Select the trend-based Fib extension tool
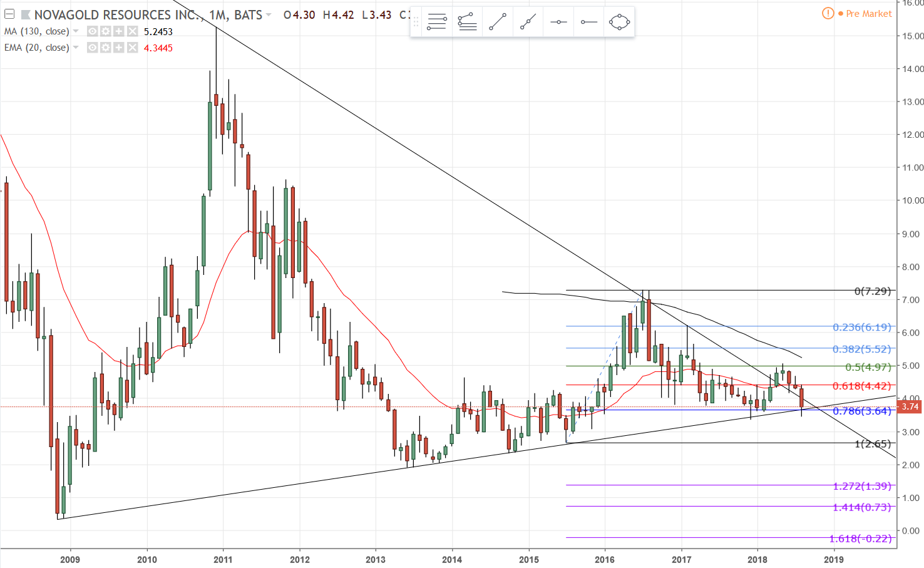The width and height of the screenshot is (924, 568). tap(467, 23)
